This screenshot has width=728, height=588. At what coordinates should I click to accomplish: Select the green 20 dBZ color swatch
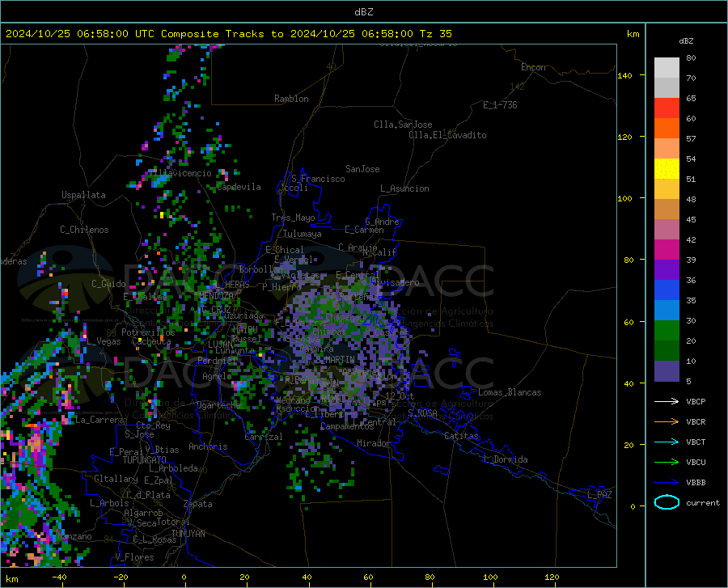[x=667, y=331]
